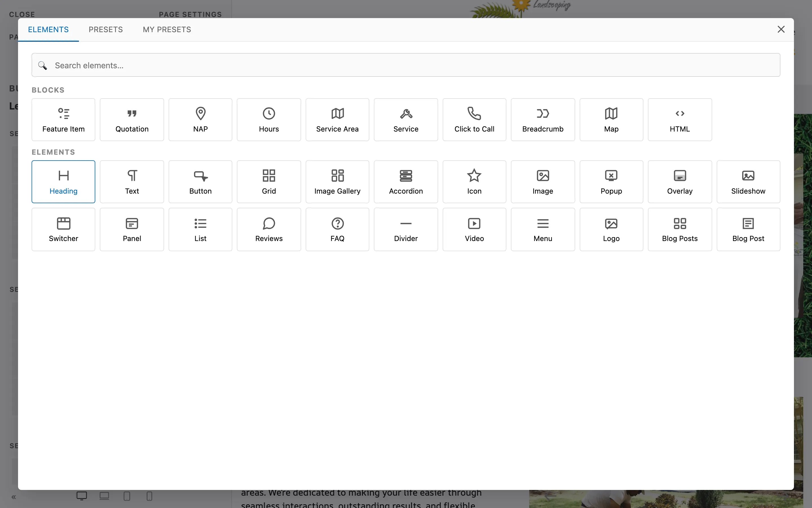This screenshot has width=812, height=508.
Task: Add the Hours block
Action: click(269, 120)
